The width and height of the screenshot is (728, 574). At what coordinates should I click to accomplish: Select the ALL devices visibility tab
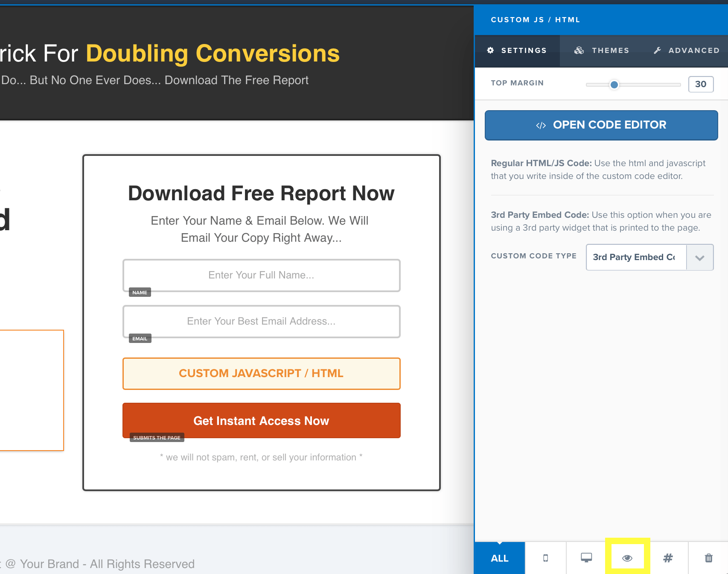(500, 558)
